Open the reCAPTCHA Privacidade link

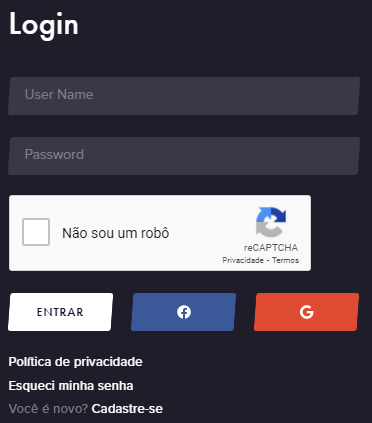click(243, 260)
